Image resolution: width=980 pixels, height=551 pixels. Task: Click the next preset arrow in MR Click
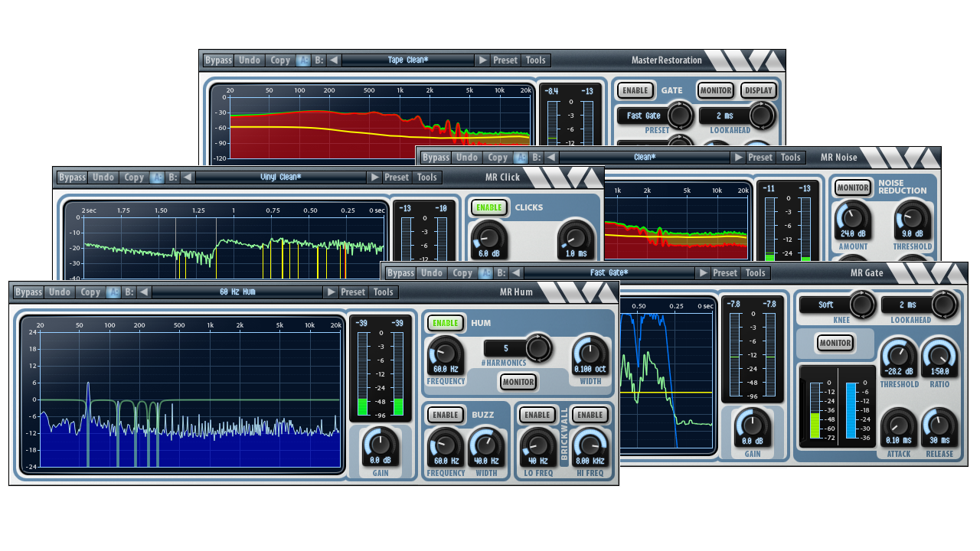point(375,177)
